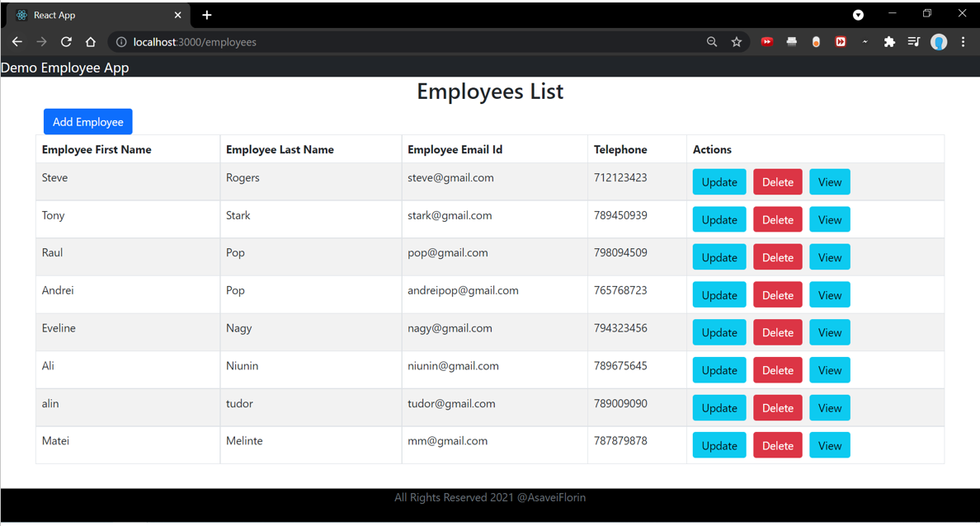Delete the alin tudor record
Viewport: 980px width, 526px height.
point(778,408)
